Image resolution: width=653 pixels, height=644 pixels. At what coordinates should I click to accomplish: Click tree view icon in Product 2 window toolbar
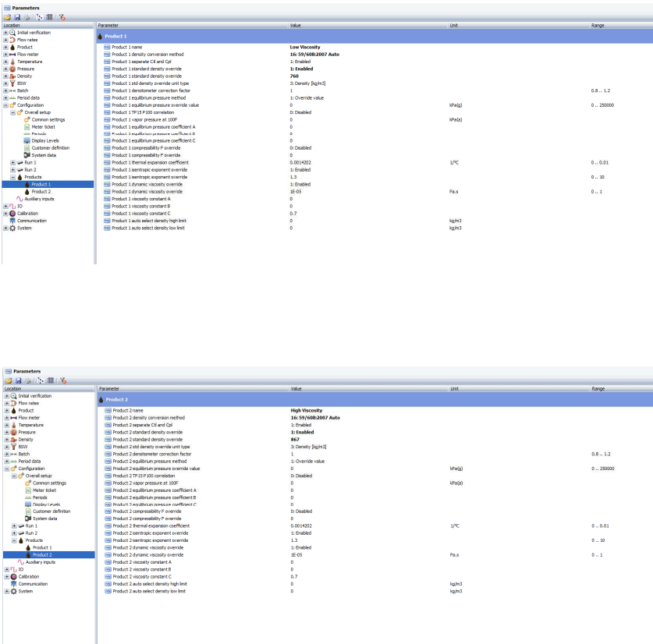[41, 380]
